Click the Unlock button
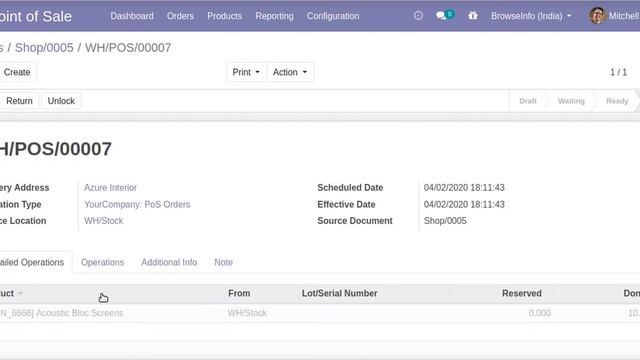 [x=61, y=101]
